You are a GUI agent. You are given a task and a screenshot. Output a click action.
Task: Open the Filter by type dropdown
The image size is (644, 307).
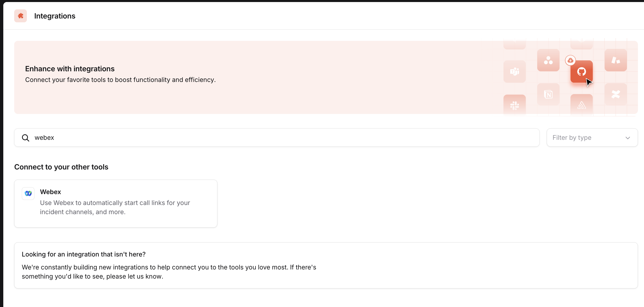(592, 138)
